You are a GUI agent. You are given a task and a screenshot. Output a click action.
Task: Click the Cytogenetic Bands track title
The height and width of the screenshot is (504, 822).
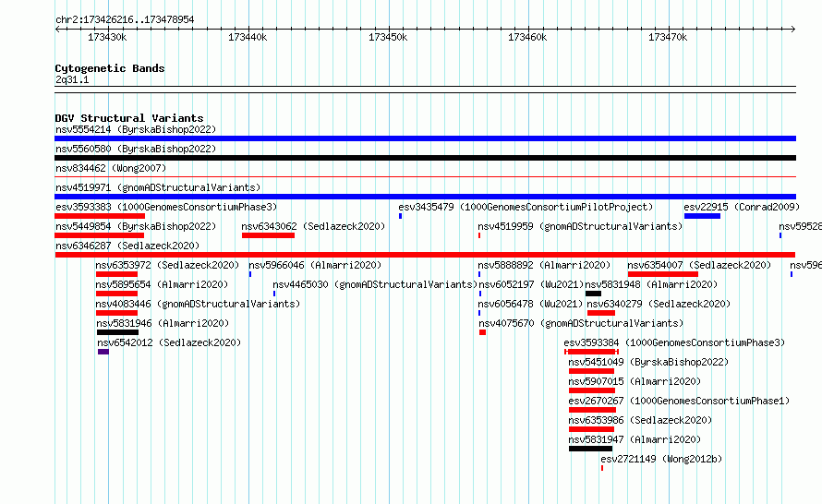point(110,68)
